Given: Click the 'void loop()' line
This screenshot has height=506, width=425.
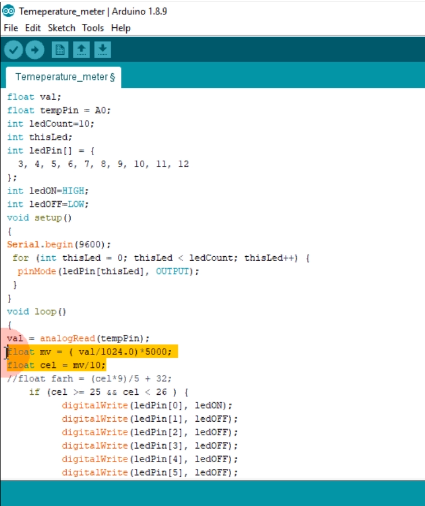Looking at the screenshot, I should 37,312.
